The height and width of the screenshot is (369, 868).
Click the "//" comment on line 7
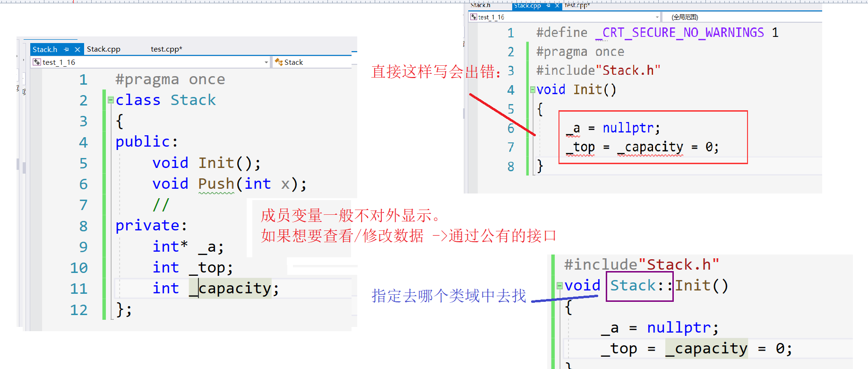pyautogui.click(x=161, y=205)
